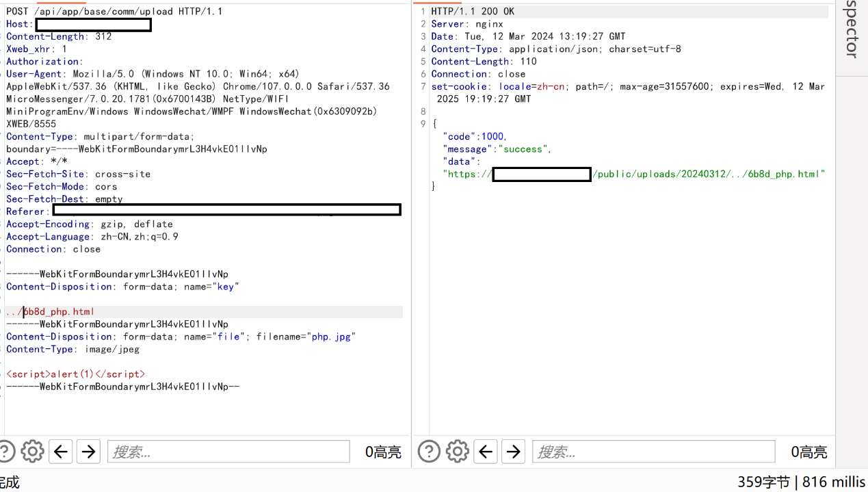Click the form-data name="key" line
The image size is (868, 492).
123,287
